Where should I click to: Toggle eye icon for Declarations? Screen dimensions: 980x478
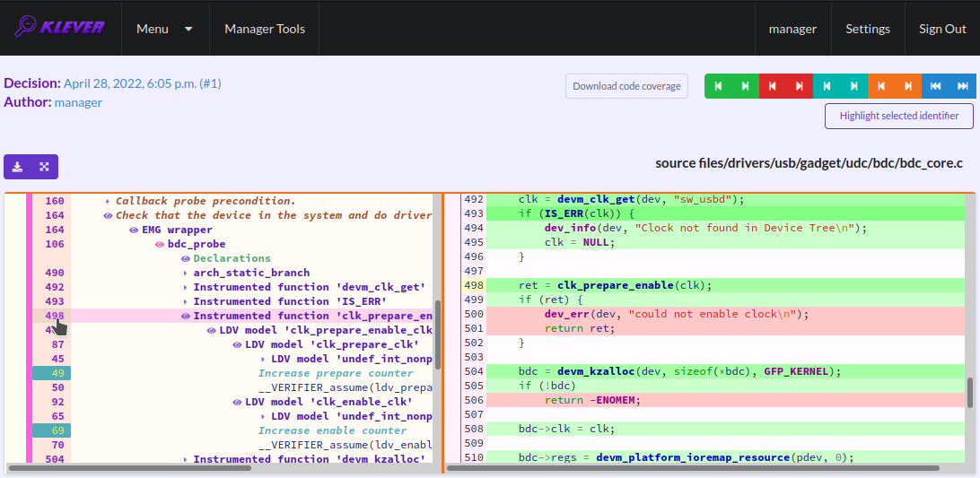pos(186,258)
